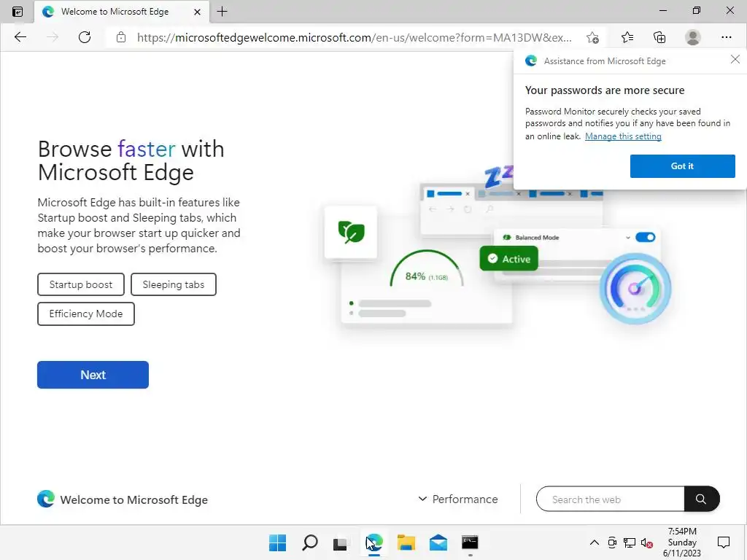Click the Meet Now tray icon

point(612,542)
